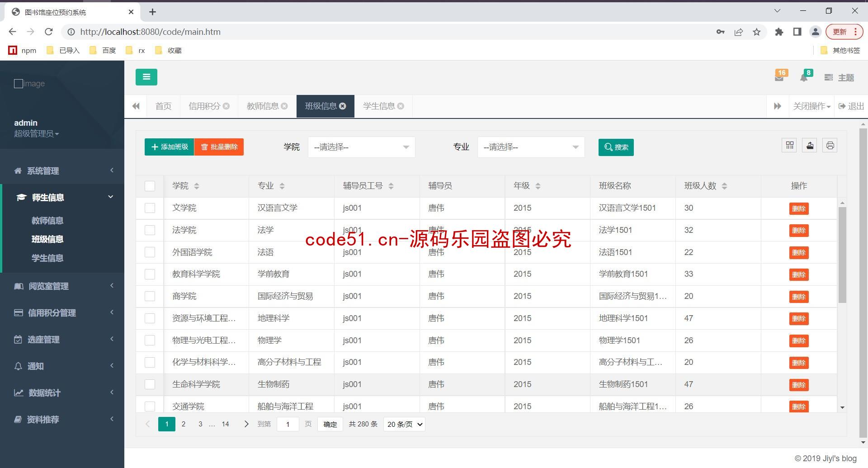
Task: Close the 信用积分 tab with its x icon
Action: (x=226, y=106)
